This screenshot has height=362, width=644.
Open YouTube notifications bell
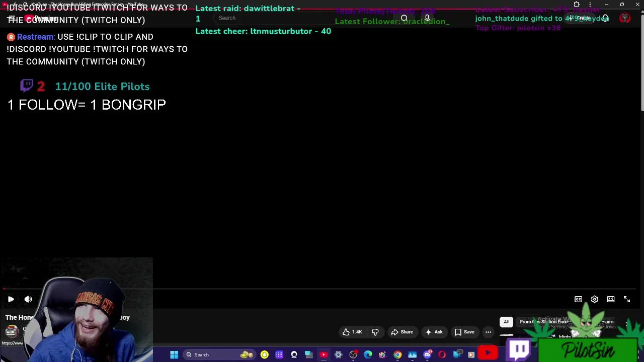[x=605, y=18]
